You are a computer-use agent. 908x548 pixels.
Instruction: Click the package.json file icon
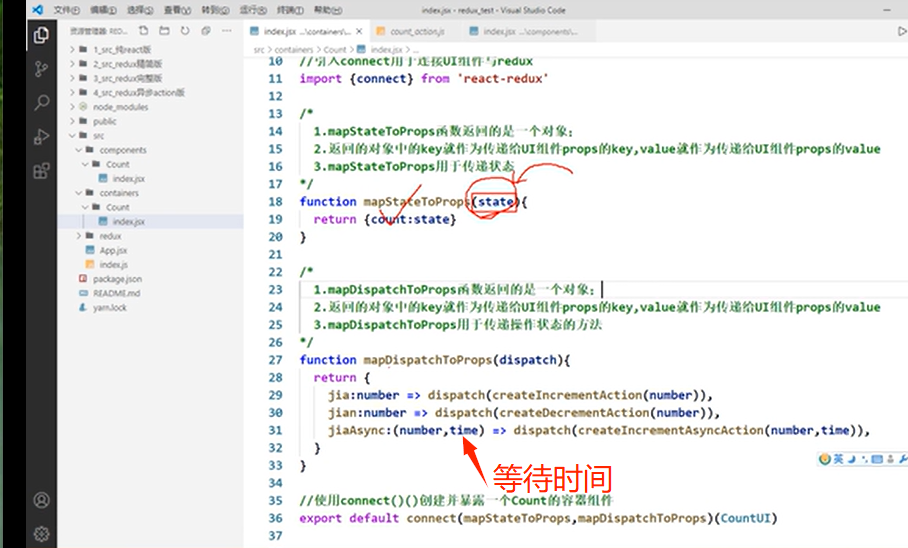(83, 279)
